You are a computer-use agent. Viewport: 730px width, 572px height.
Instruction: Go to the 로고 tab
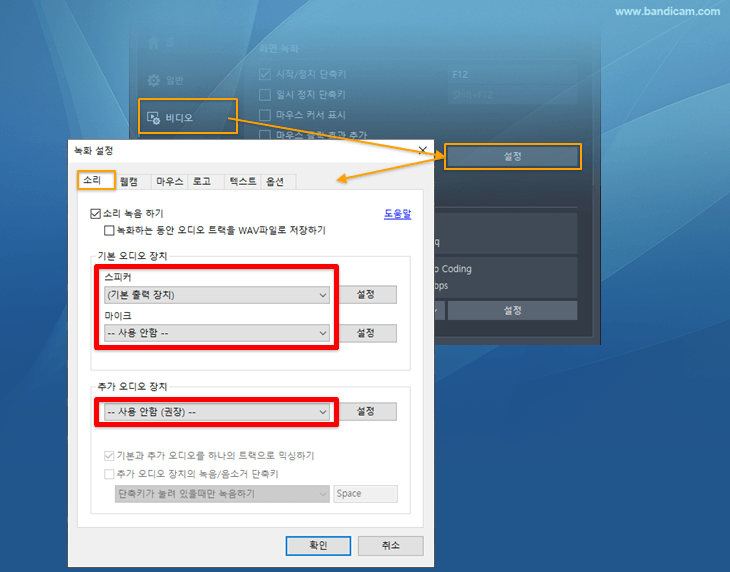point(206,182)
